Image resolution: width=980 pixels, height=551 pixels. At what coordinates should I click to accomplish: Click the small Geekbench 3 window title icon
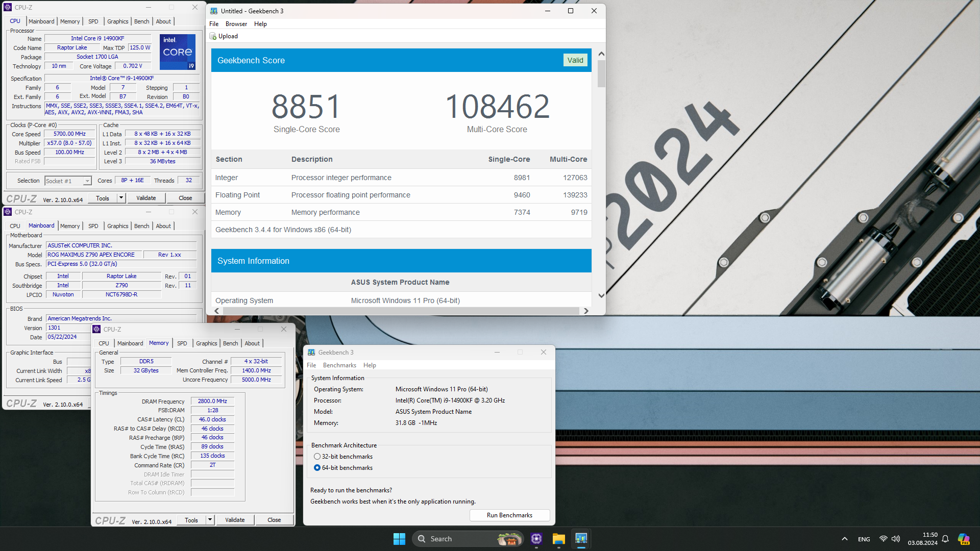click(311, 352)
